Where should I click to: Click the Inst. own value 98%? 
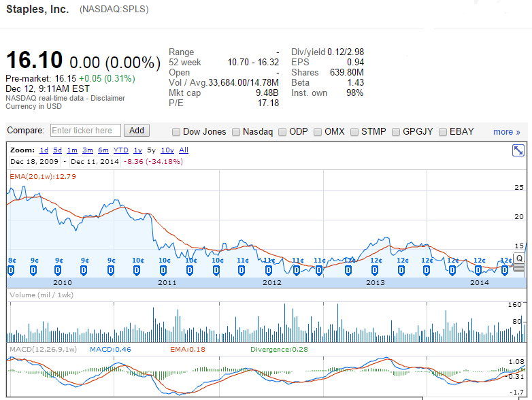coord(354,93)
